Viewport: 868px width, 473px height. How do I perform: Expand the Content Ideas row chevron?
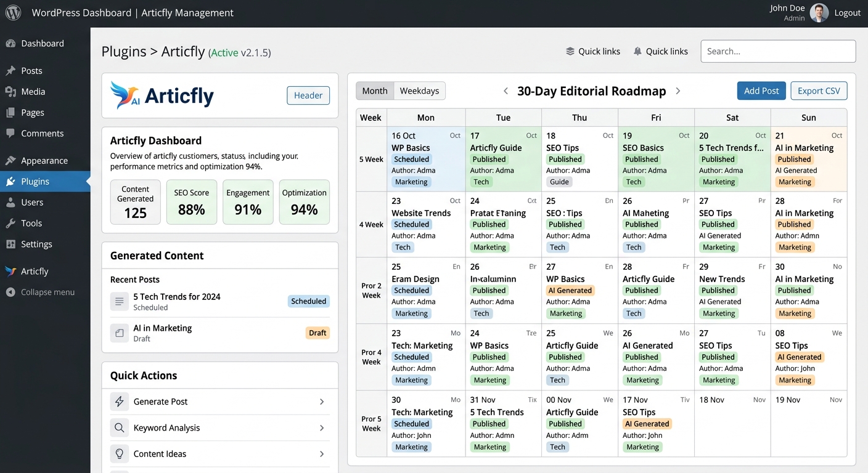(x=322, y=454)
